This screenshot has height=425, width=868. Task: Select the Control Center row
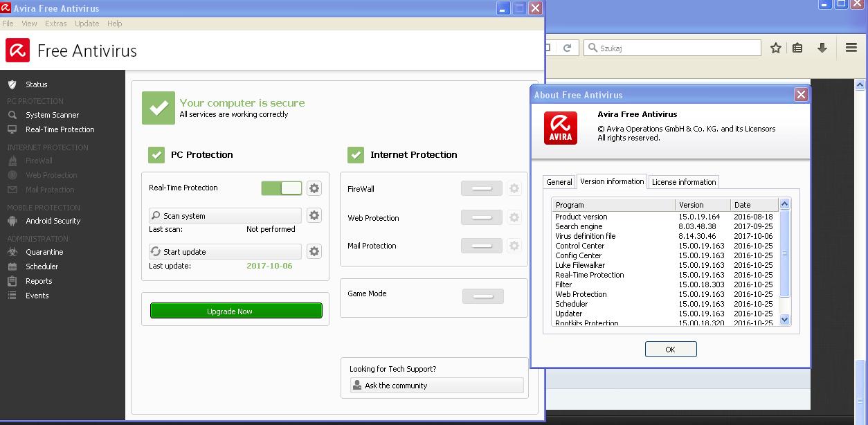(x=665, y=246)
